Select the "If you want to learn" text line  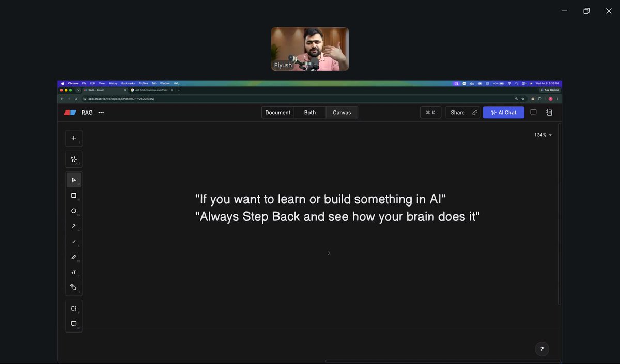pos(320,199)
